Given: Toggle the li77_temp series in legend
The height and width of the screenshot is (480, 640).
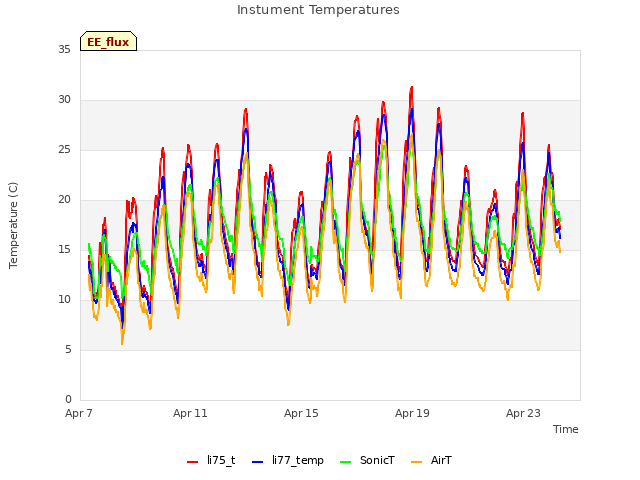Looking at the screenshot, I should point(288,460).
